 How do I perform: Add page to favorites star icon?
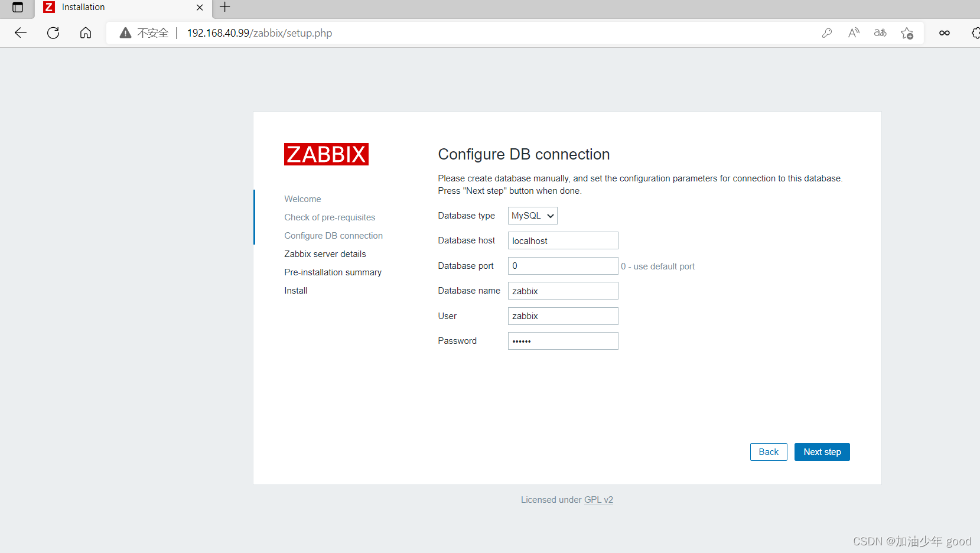(907, 33)
